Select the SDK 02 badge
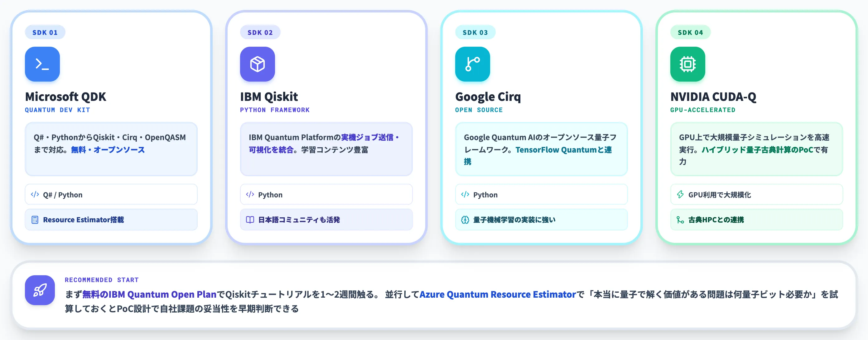The image size is (868, 340). coord(260,32)
